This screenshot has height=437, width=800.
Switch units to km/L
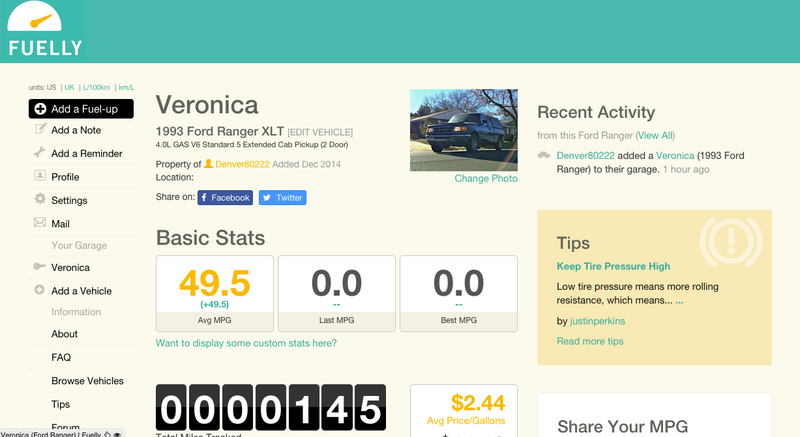pyautogui.click(x=127, y=87)
